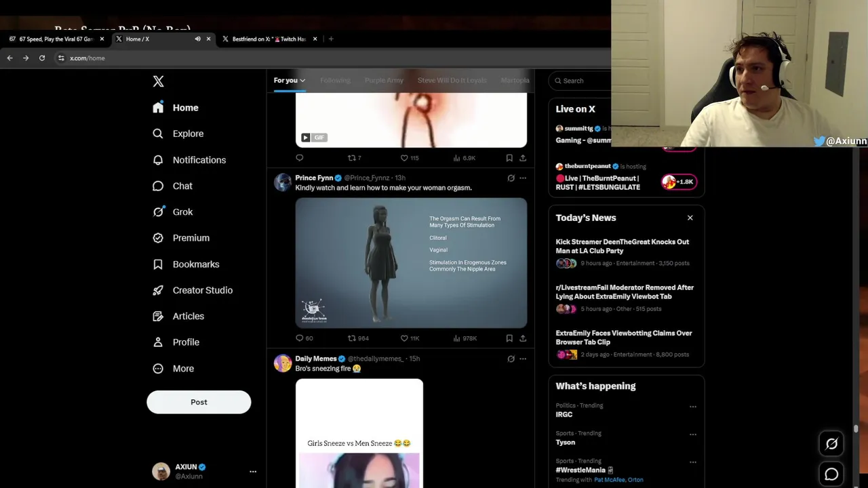Click the Post button
This screenshot has width=868, height=488.
tap(199, 402)
